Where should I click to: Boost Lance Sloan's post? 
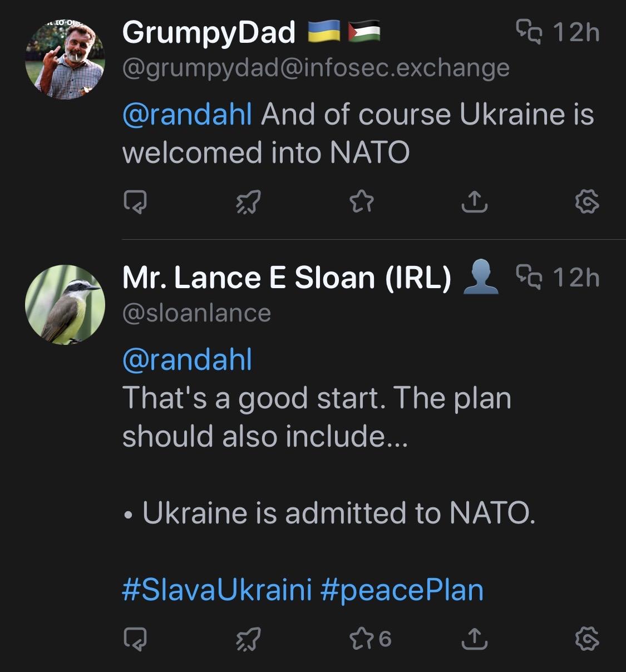point(248,639)
